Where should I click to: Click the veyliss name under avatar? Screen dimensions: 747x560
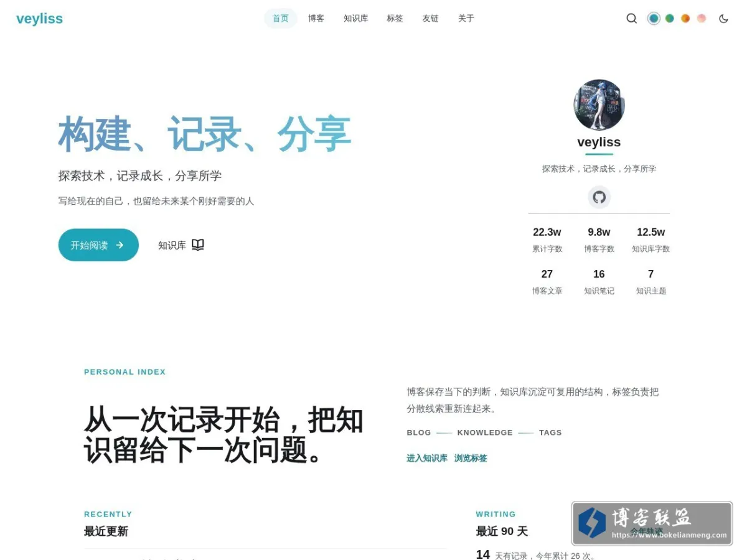599,142
